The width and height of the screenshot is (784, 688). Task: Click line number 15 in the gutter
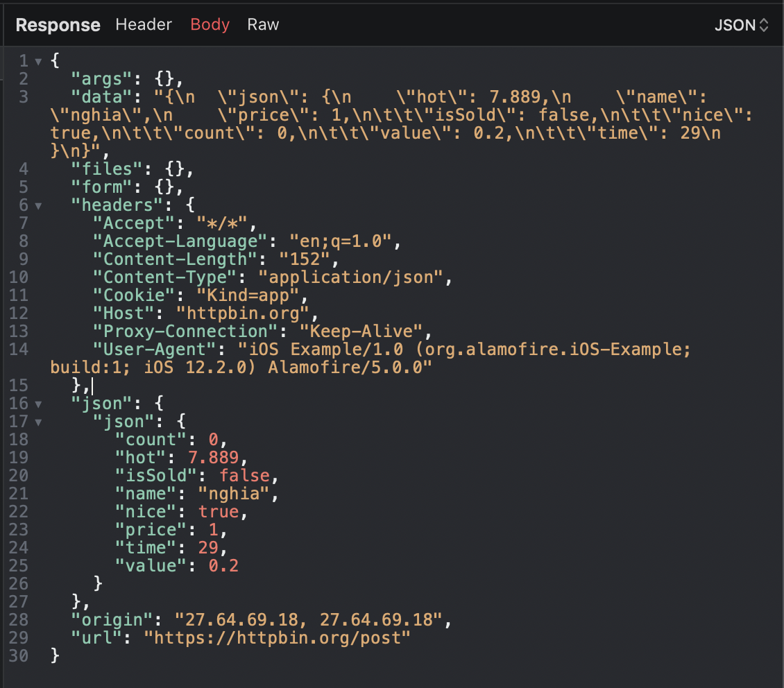click(19, 385)
